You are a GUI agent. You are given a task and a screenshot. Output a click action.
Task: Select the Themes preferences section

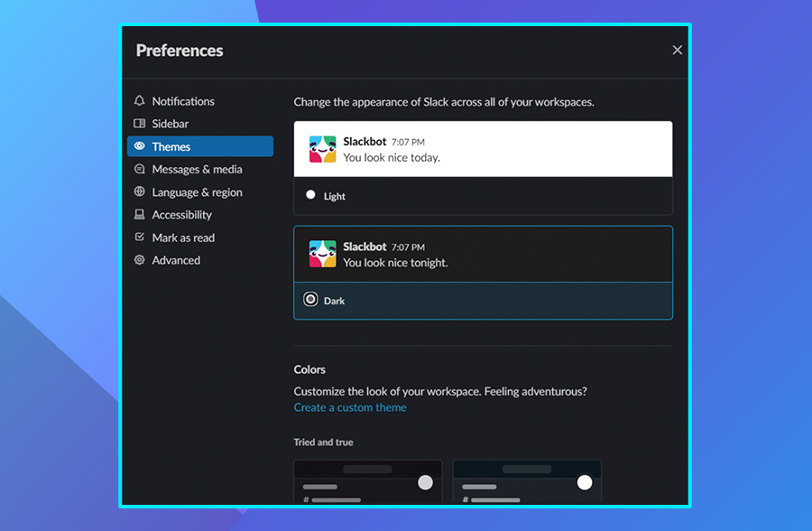200,146
